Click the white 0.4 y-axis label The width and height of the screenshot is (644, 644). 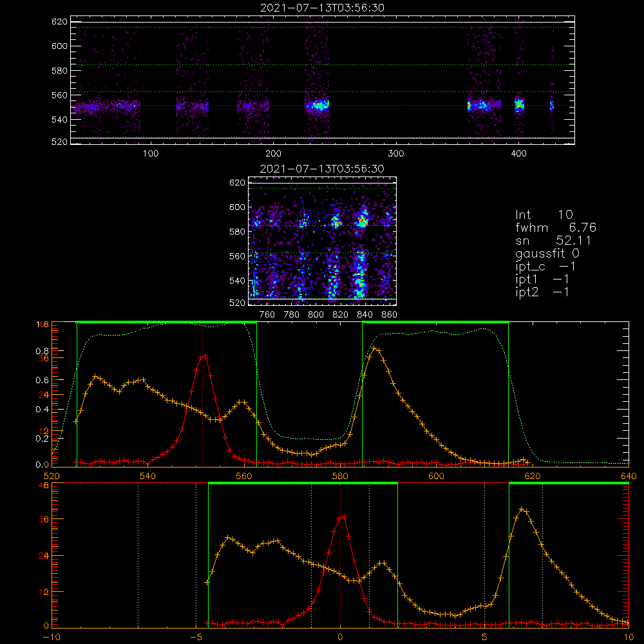tap(42, 410)
